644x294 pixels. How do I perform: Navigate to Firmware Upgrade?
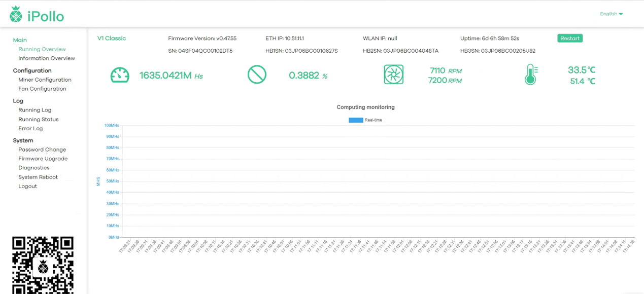43,159
